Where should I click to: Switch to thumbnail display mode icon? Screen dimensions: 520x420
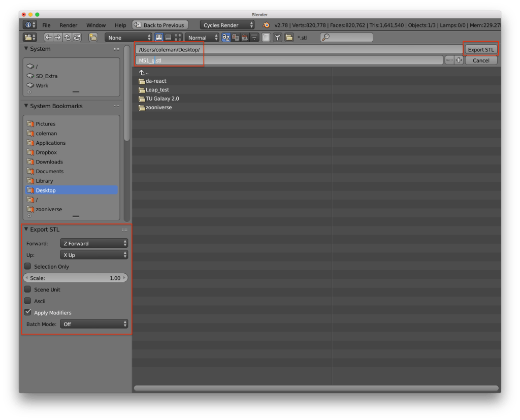coord(177,37)
